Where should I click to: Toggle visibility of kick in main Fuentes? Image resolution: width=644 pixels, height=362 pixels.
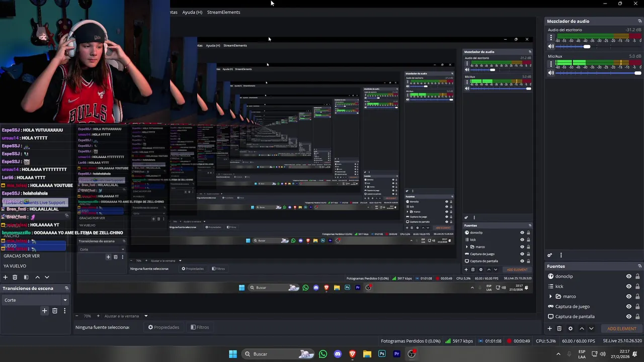point(629,287)
